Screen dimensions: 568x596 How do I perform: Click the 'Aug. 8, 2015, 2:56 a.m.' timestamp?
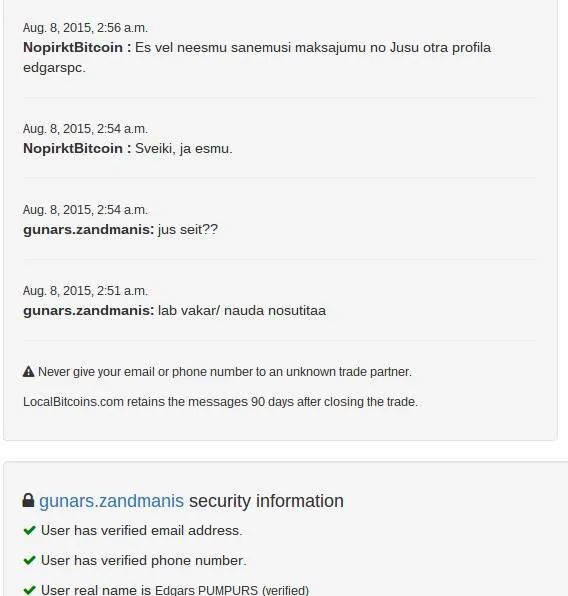pos(85,28)
